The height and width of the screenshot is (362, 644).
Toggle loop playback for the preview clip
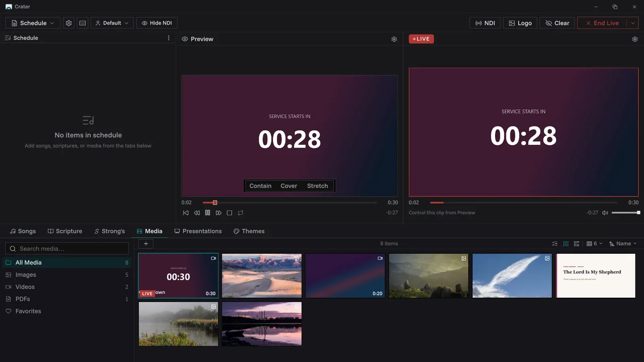point(240,213)
